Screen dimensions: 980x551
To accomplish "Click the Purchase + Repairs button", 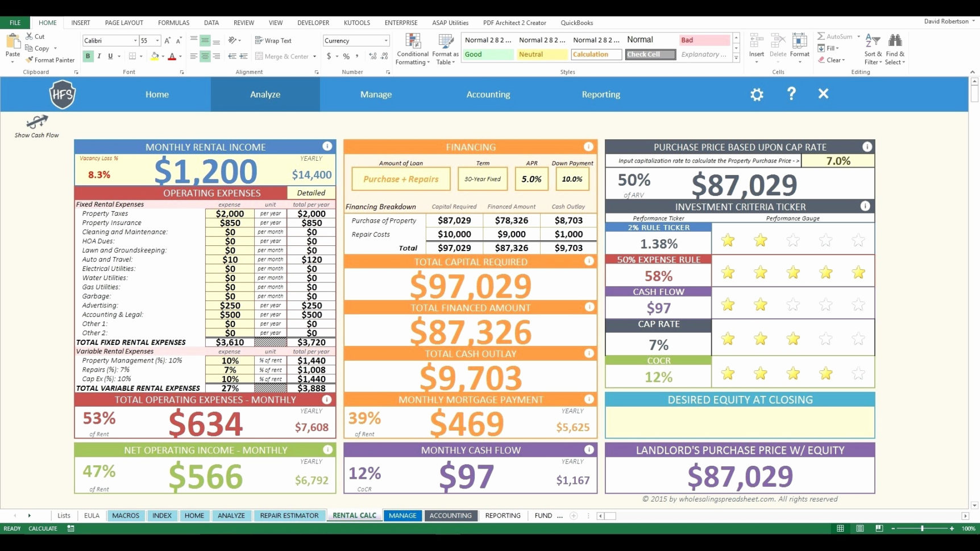I will click(x=401, y=179).
